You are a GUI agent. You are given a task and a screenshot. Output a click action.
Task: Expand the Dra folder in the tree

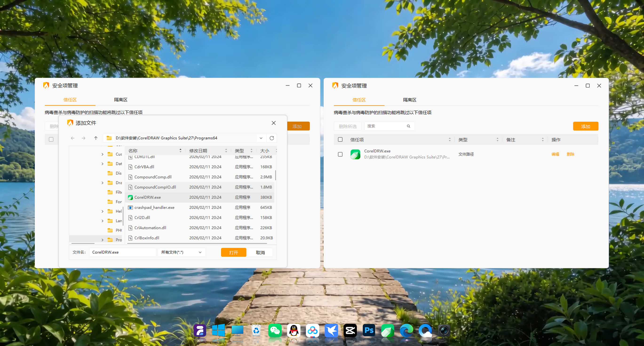[x=103, y=183]
